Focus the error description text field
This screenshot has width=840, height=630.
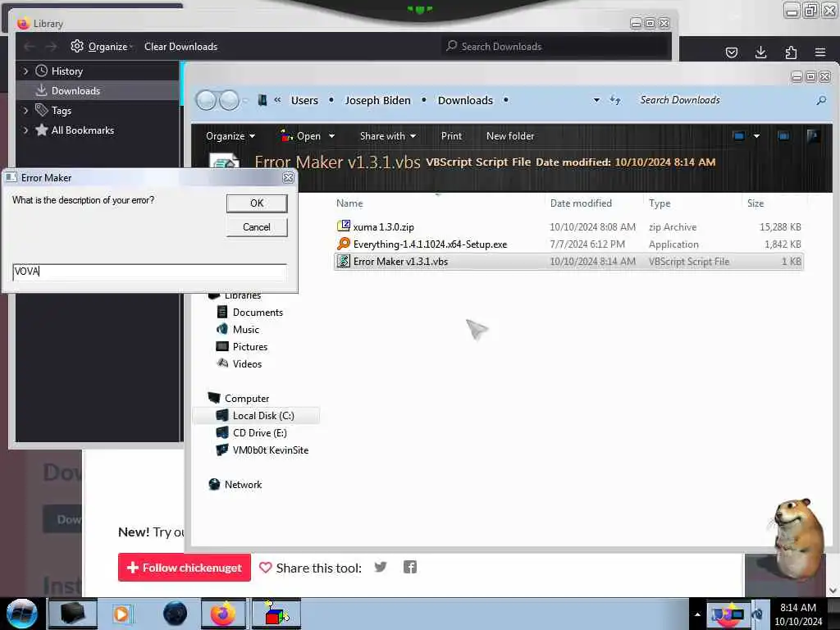[149, 272]
